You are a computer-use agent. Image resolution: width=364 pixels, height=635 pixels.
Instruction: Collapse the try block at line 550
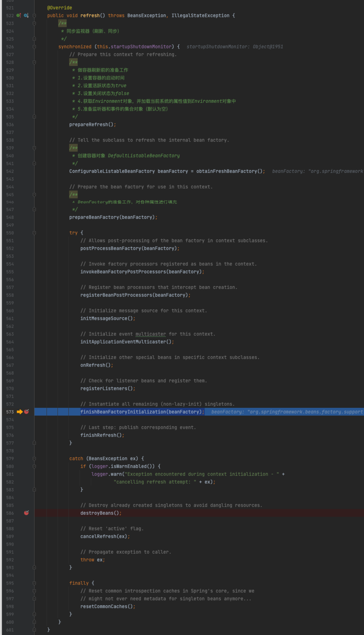pyautogui.click(x=34, y=233)
